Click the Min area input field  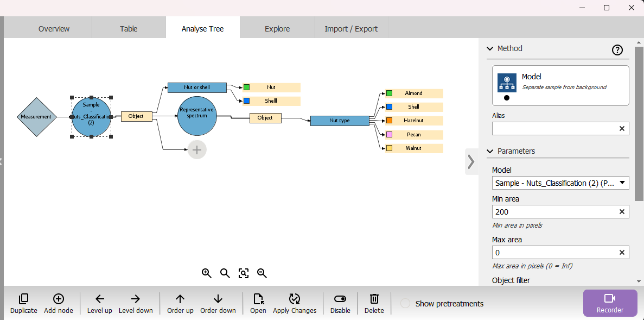coord(553,212)
